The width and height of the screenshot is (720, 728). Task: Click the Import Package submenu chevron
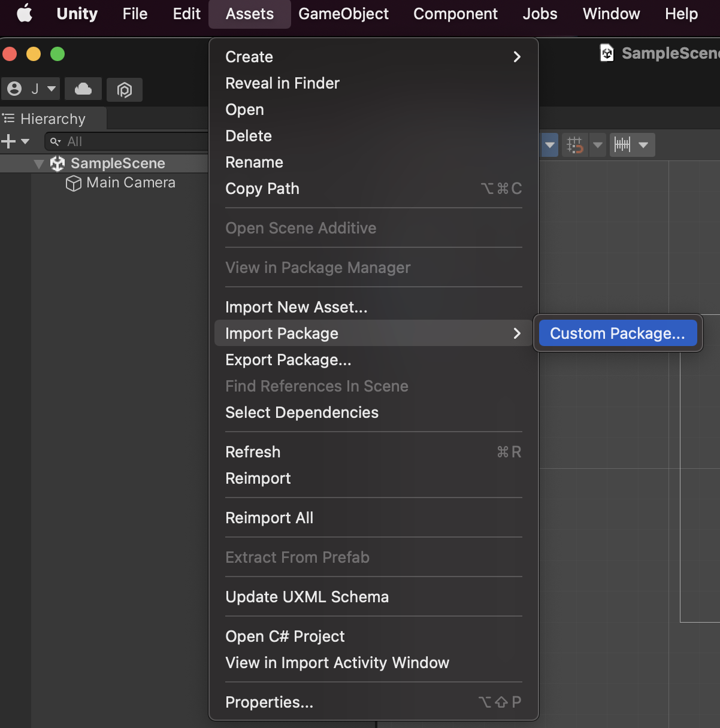[x=517, y=333]
